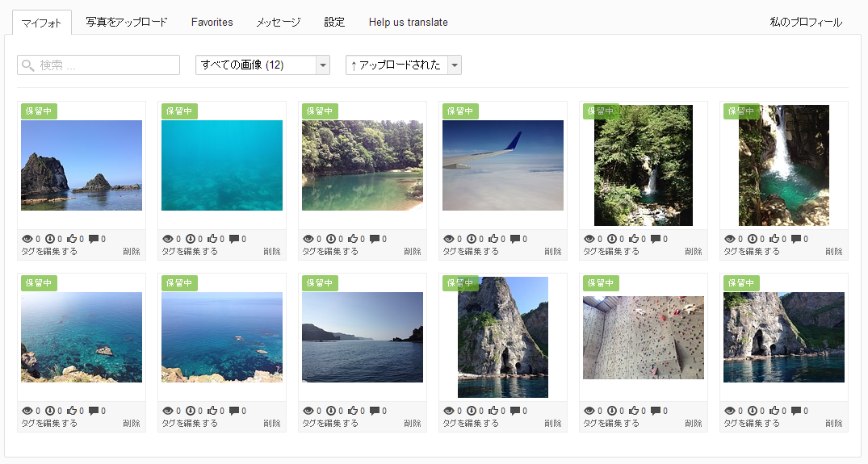Click タグを編集する under the airplane wing photo
868x464 pixels.
471,252
